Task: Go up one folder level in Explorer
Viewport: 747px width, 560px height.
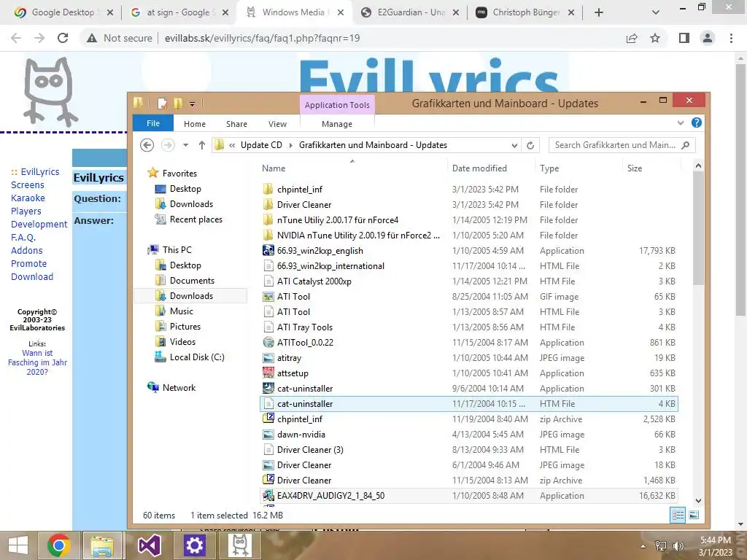Action: (202, 145)
